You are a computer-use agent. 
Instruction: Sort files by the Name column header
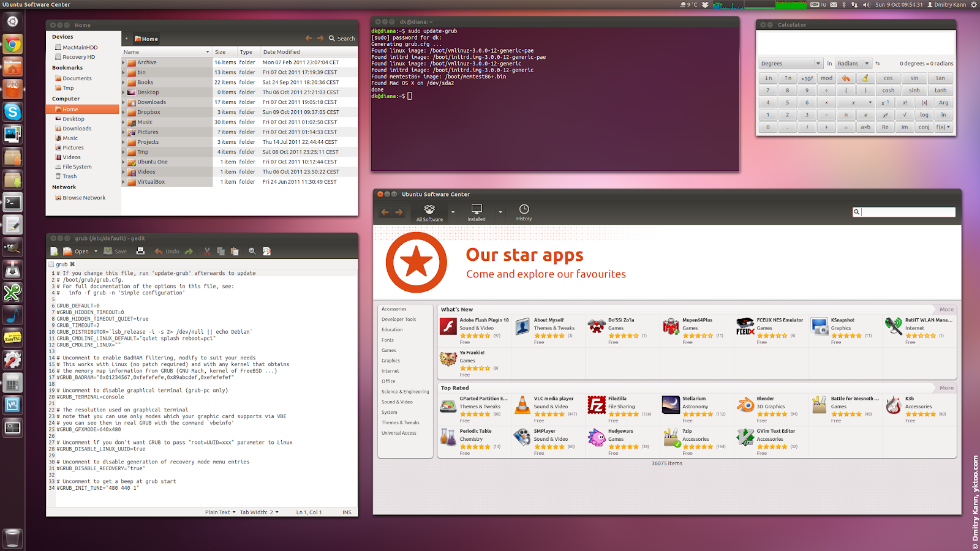(x=166, y=52)
